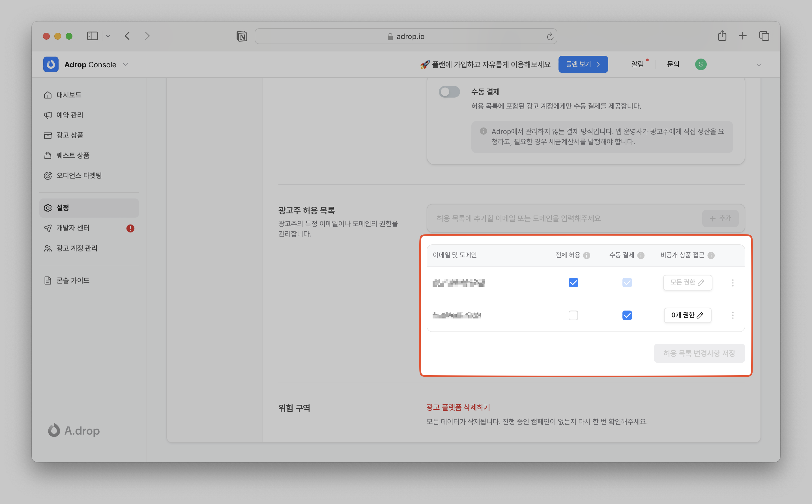This screenshot has width=812, height=504.
Task: Click info icon next to 비공개 상품 접근
Action: pos(711,255)
